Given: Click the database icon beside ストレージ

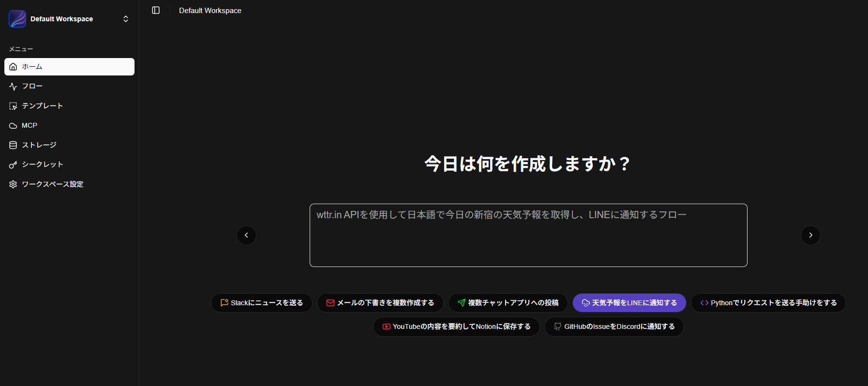Looking at the screenshot, I should (x=13, y=145).
